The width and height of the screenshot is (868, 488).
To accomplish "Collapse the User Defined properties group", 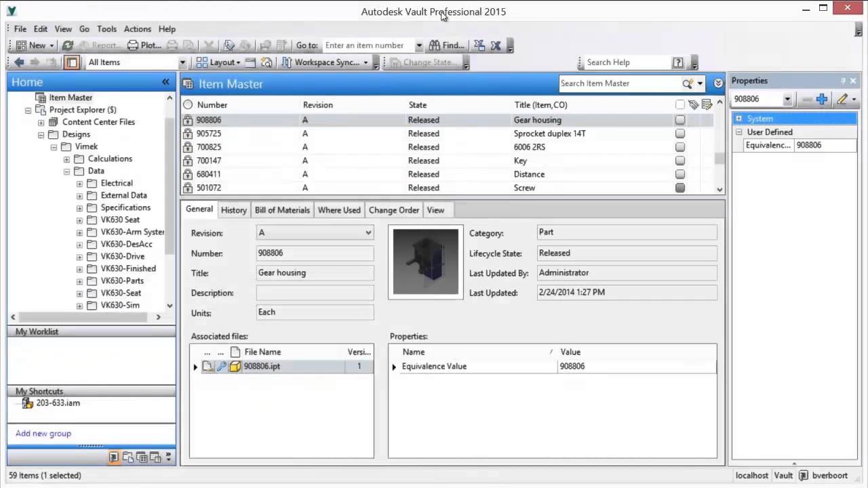I will click(738, 132).
